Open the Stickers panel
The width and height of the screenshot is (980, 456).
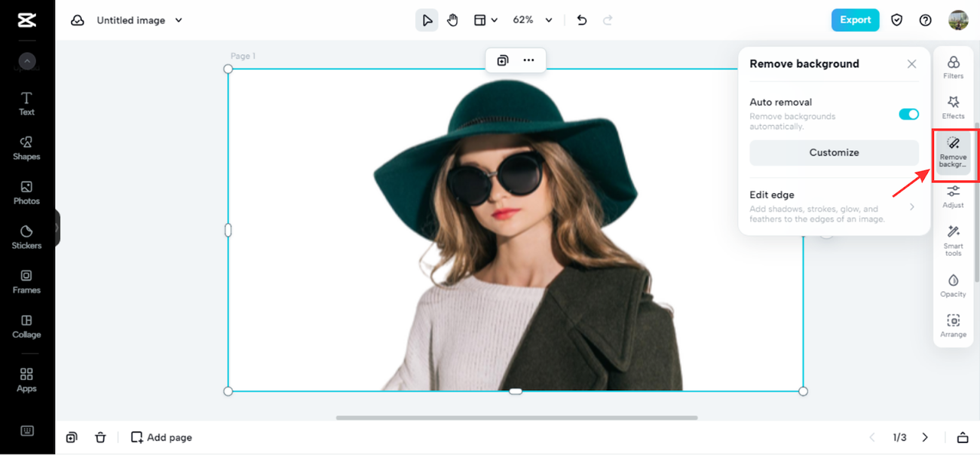pyautogui.click(x=27, y=237)
